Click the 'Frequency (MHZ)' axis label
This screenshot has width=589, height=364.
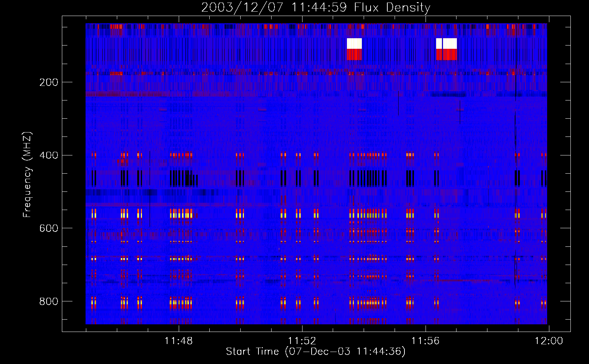27,174
